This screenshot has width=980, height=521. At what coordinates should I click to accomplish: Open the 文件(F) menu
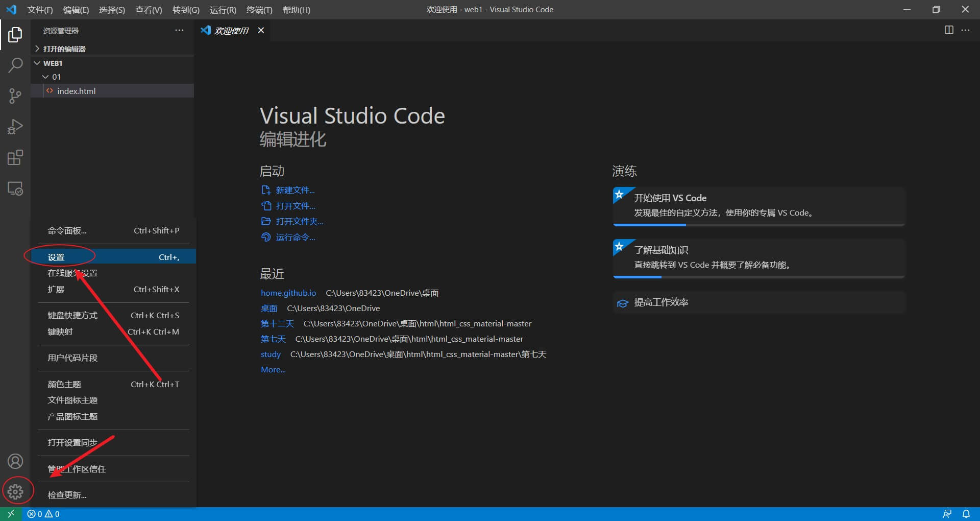(x=40, y=10)
